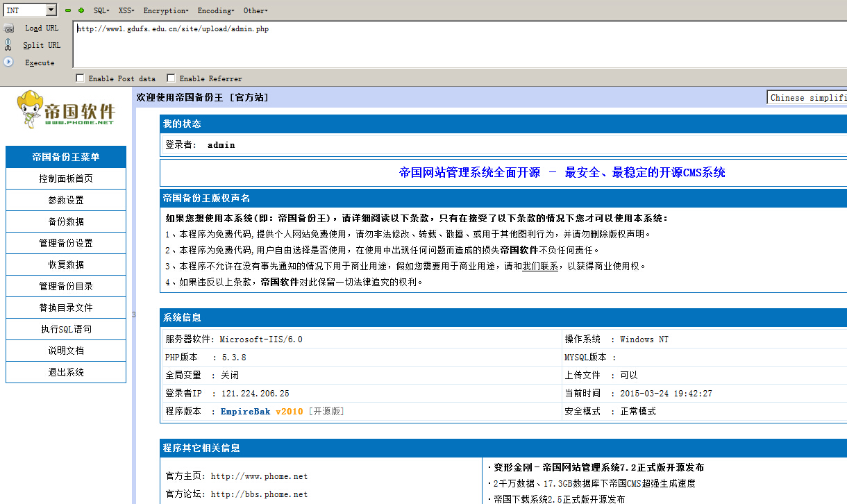Open 说明文档 menu item
The width and height of the screenshot is (847, 504).
(x=66, y=351)
